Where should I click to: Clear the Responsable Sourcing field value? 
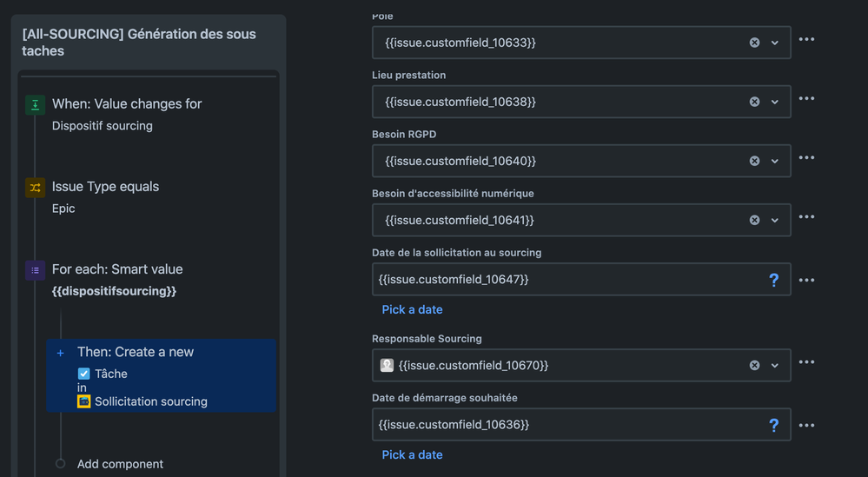pos(754,366)
